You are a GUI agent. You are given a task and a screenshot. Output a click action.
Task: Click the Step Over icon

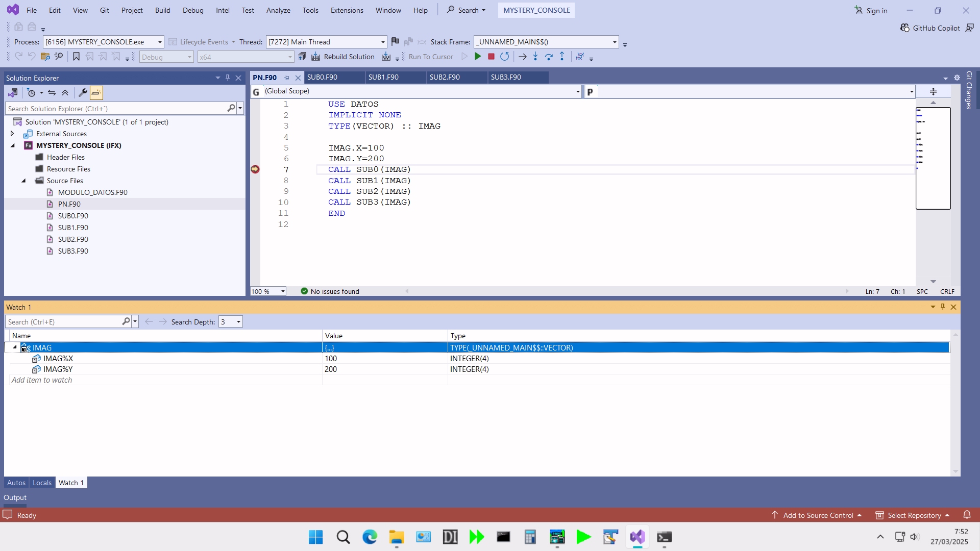point(549,57)
